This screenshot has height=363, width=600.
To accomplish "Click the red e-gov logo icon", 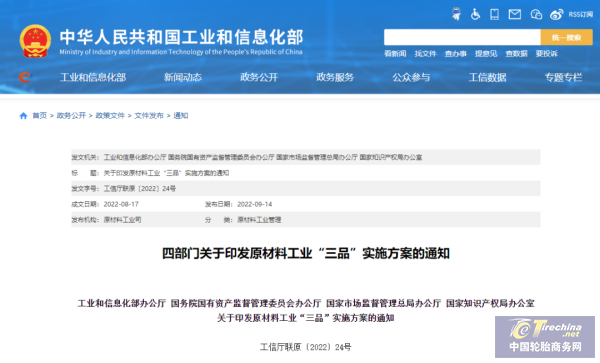I will [x=24, y=77].
